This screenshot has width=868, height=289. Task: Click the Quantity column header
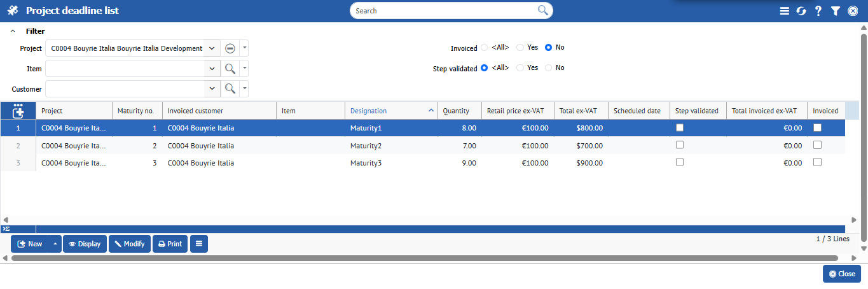(x=456, y=111)
